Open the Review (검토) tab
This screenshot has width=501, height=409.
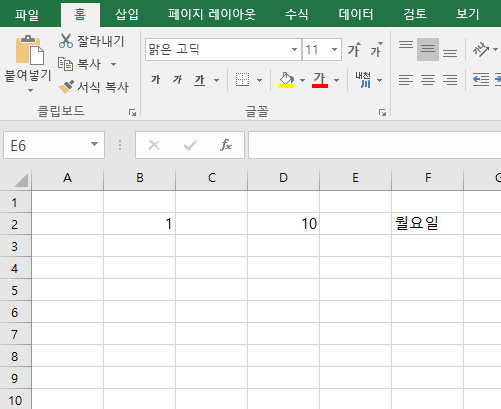tap(415, 15)
